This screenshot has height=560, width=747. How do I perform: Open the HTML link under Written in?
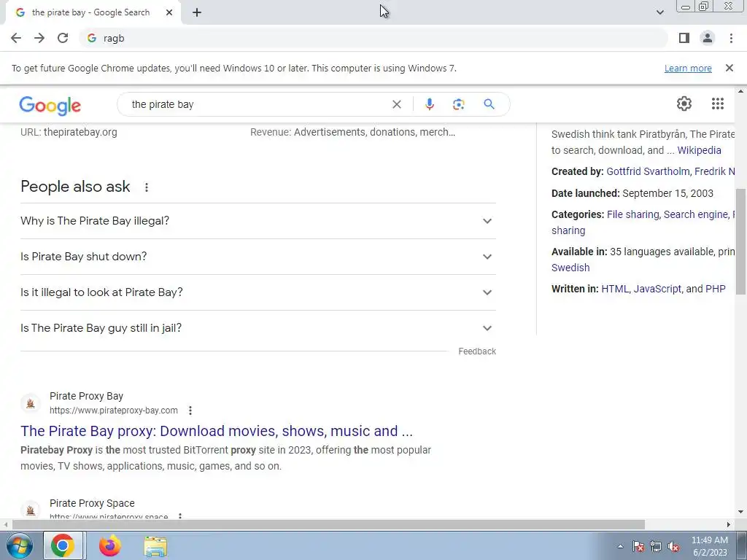coord(614,289)
